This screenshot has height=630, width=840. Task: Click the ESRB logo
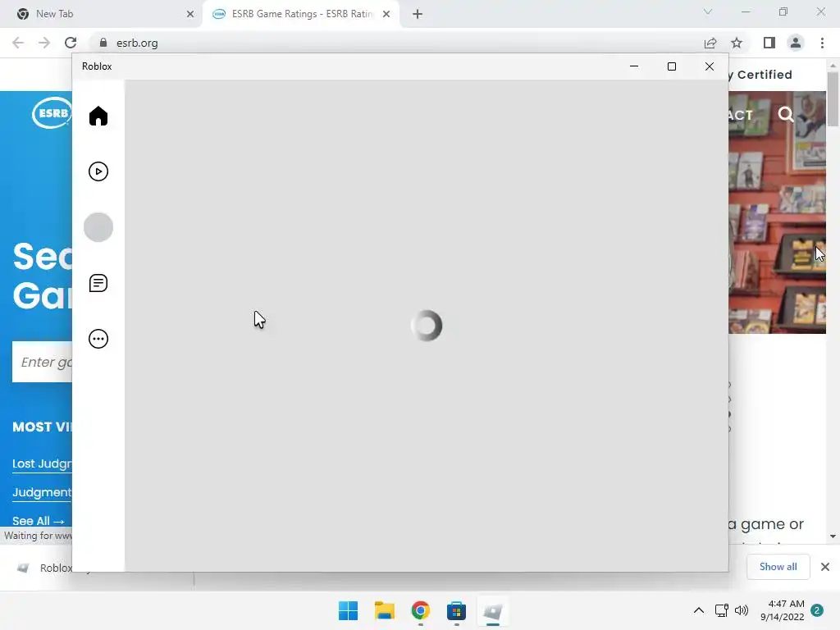(x=52, y=113)
